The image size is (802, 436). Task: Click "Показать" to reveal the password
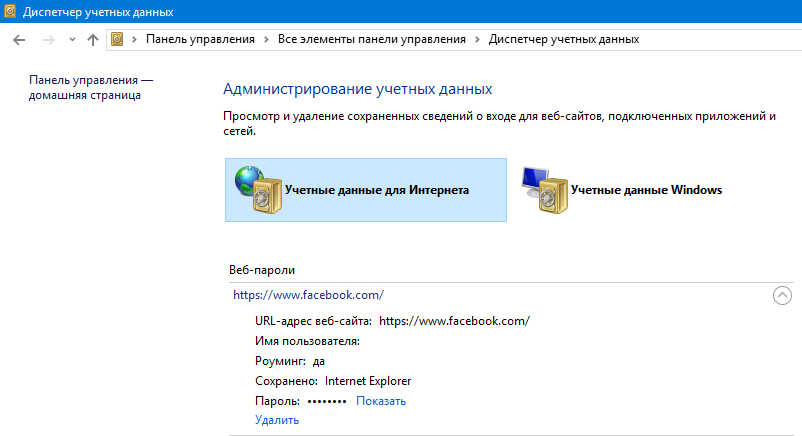point(381,401)
